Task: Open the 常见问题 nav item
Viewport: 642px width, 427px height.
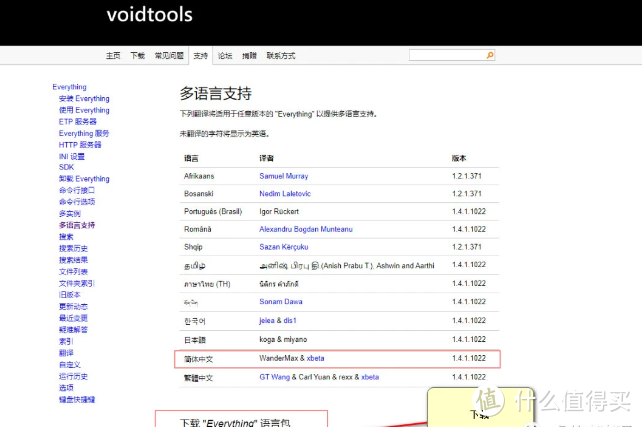Action: tap(169, 56)
